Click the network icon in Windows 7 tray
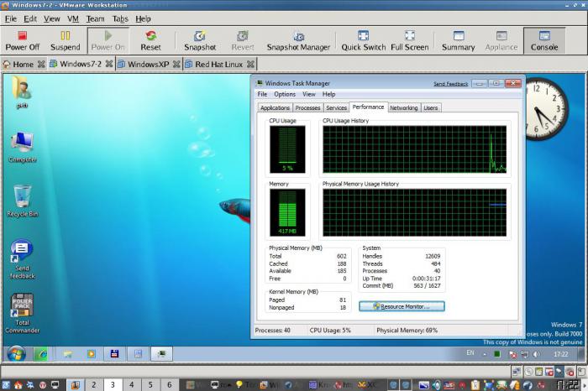The width and height of the screenshot is (588, 391). coord(525,354)
